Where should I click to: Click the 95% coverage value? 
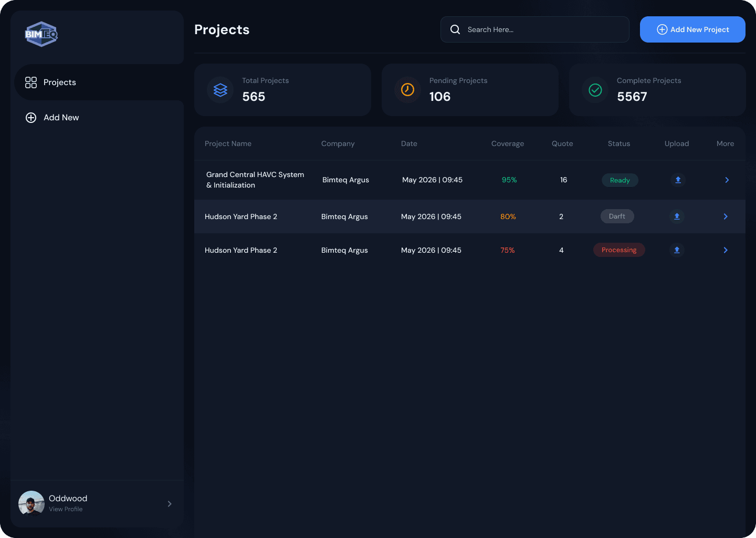509,180
